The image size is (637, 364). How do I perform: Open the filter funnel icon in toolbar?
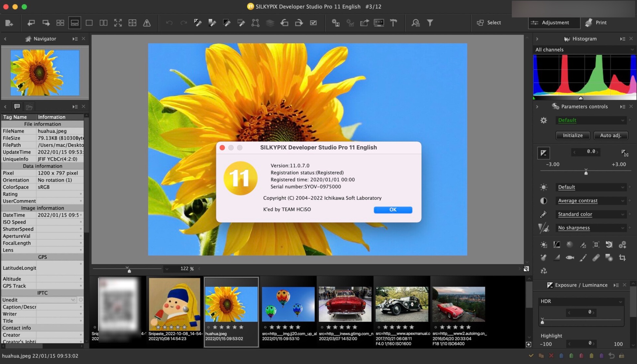(x=430, y=23)
